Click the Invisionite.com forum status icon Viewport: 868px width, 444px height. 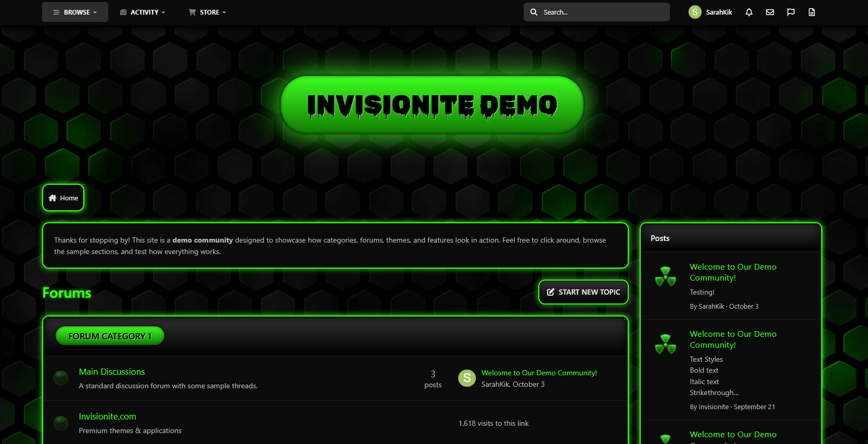click(61, 423)
